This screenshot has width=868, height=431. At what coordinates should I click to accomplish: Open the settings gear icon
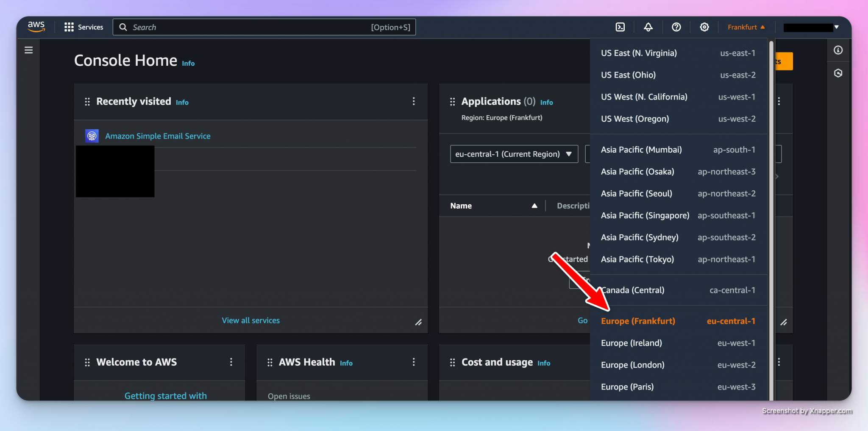coord(704,27)
